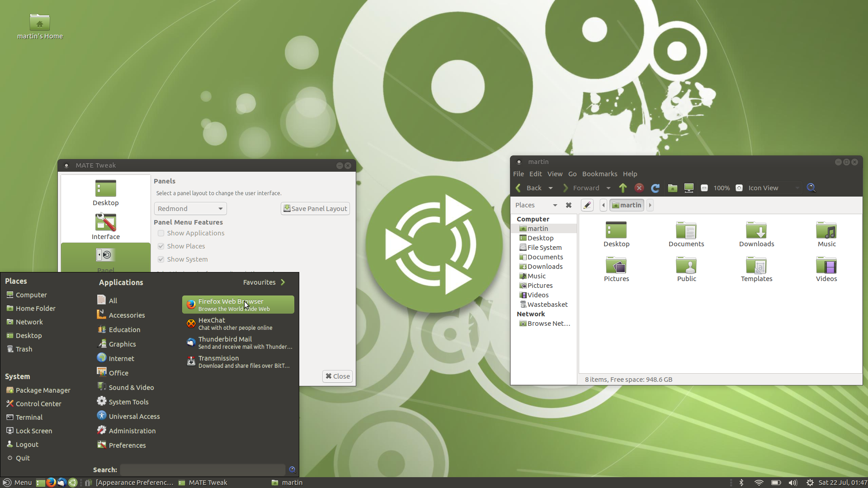Toggle Show Places checkbox

coord(161,246)
